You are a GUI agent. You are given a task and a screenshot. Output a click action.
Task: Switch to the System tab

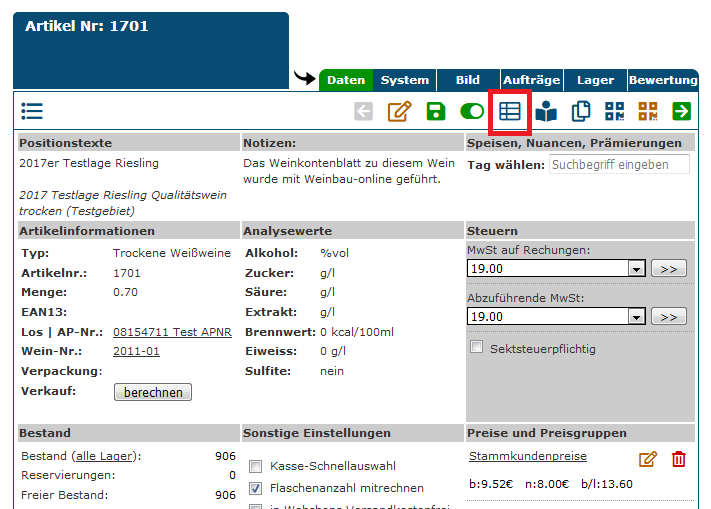[x=405, y=80]
